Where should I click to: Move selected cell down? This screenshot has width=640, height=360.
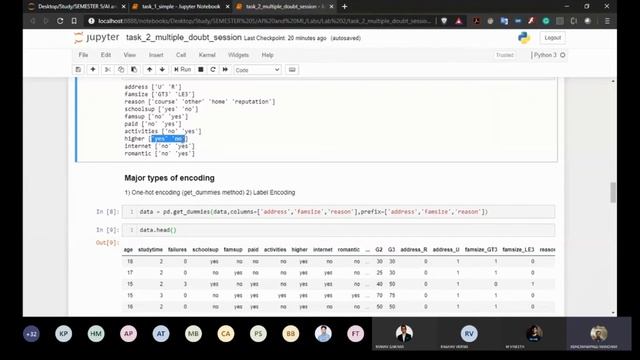click(x=162, y=70)
